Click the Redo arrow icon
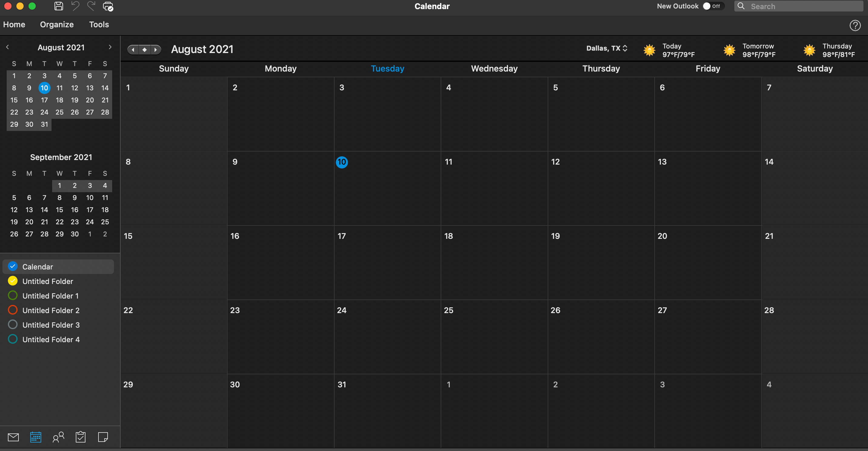868x451 pixels. (x=91, y=6)
